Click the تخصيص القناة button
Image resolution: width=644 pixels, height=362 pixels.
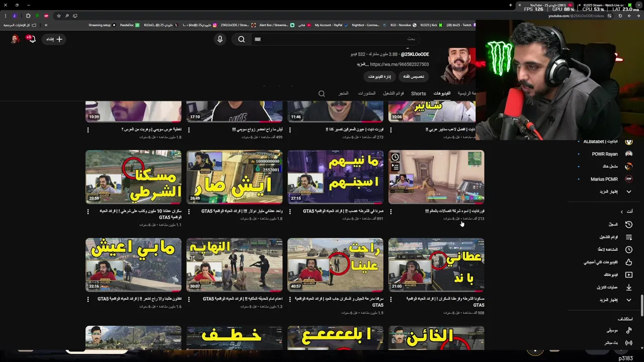tap(414, 76)
